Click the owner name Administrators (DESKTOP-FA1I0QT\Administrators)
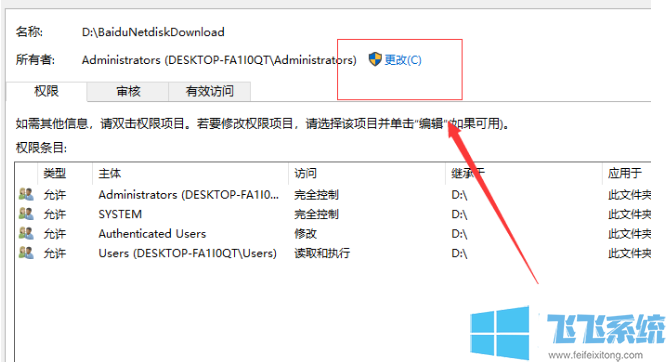The width and height of the screenshot is (667, 362). [219, 60]
